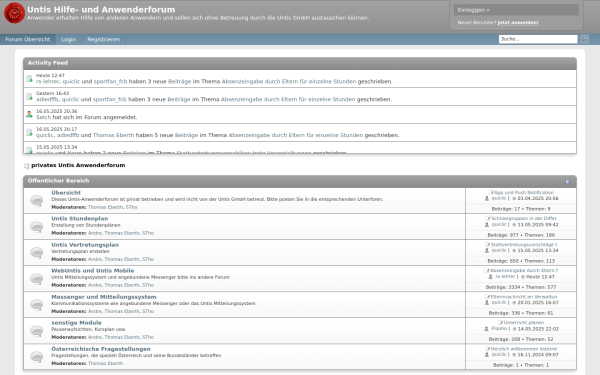
Task: Open the Forum Übersicht tab
Action: point(28,39)
